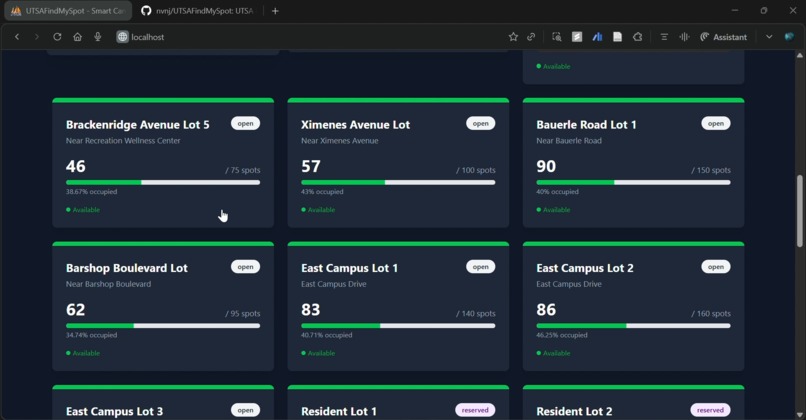
Task: Click 'Near Barshop Boulevard' location text
Action: pos(108,284)
